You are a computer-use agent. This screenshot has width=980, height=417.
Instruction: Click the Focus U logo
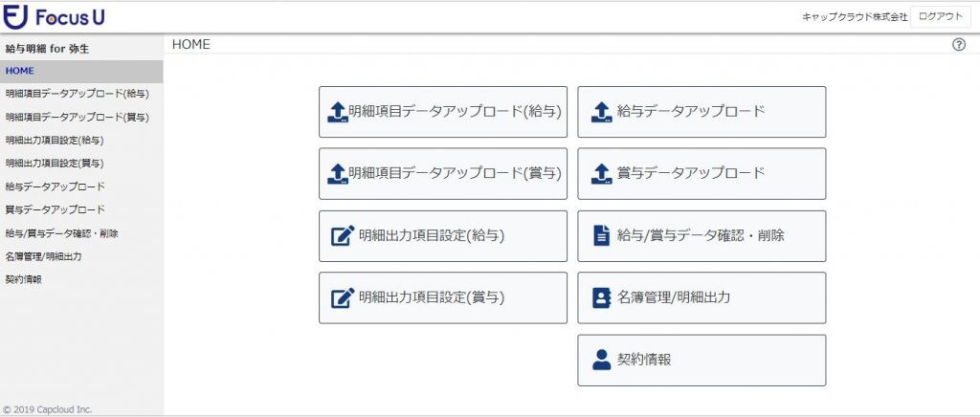pyautogui.click(x=54, y=17)
